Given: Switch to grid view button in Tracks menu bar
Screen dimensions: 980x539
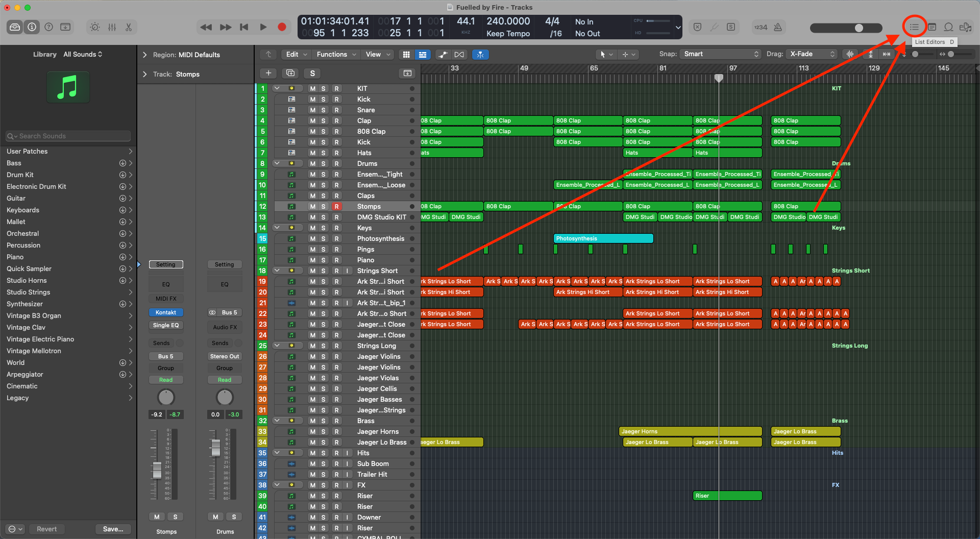Looking at the screenshot, I should point(406,55).
